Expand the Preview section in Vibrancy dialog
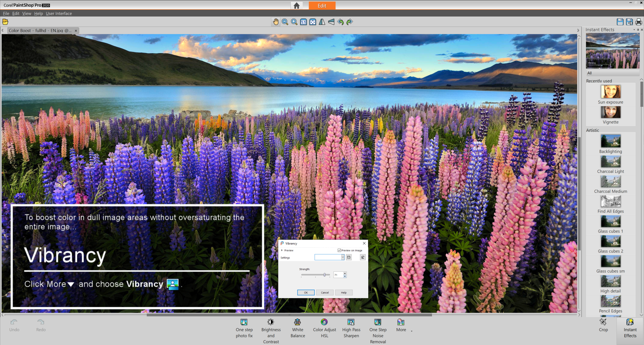 point(282,250)
